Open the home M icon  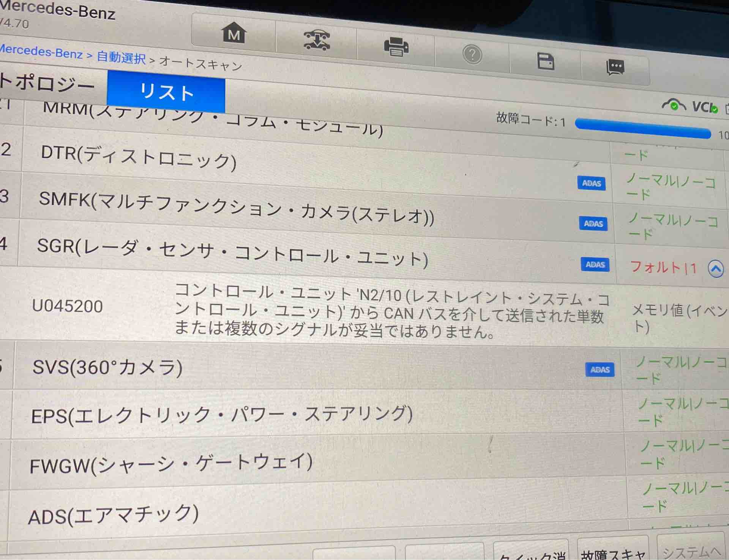pyautogui.click(x=233, y=33)
